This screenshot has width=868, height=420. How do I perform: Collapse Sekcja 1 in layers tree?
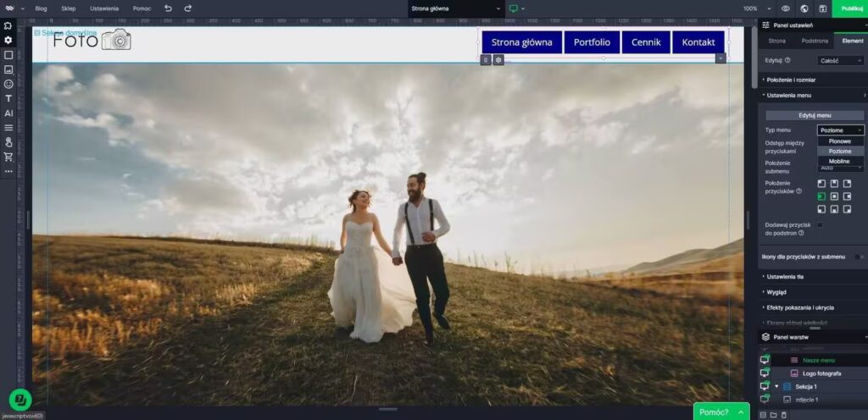[x=776, y=386]
